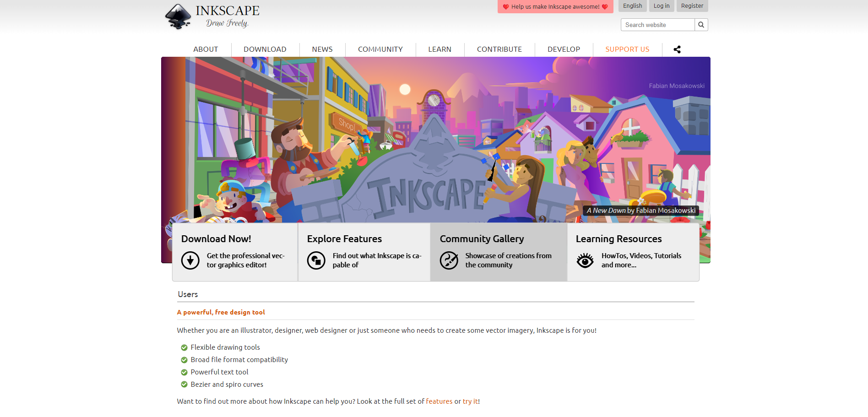Click the Community Gallery brush icon
The width and height of the screenshot is (868, 417).
(x=449, y=260)
